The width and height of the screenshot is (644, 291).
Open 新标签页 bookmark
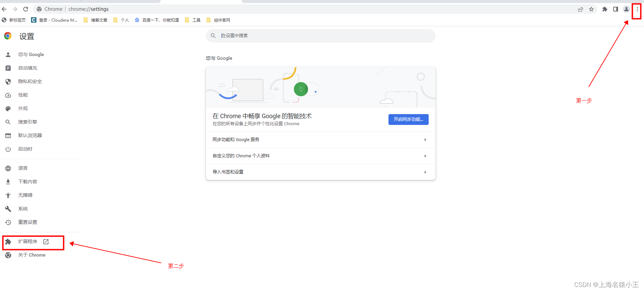[x=14, y=20]
